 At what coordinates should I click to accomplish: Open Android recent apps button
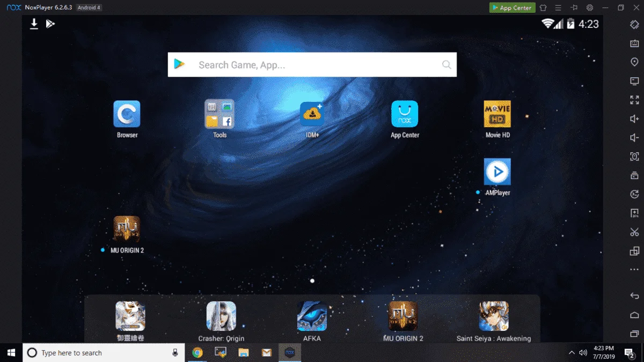[634, 334]
